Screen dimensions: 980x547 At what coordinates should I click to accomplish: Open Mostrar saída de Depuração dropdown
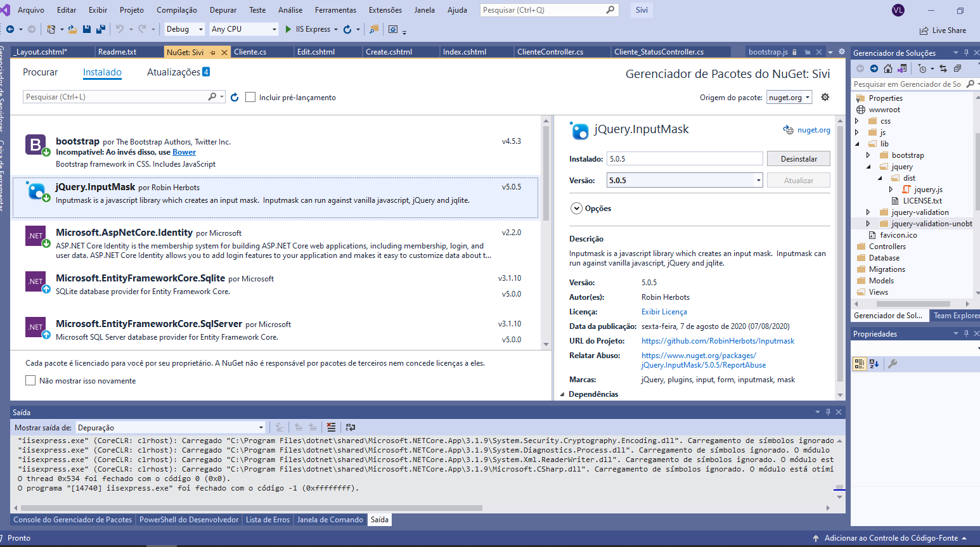click(171, 428)
